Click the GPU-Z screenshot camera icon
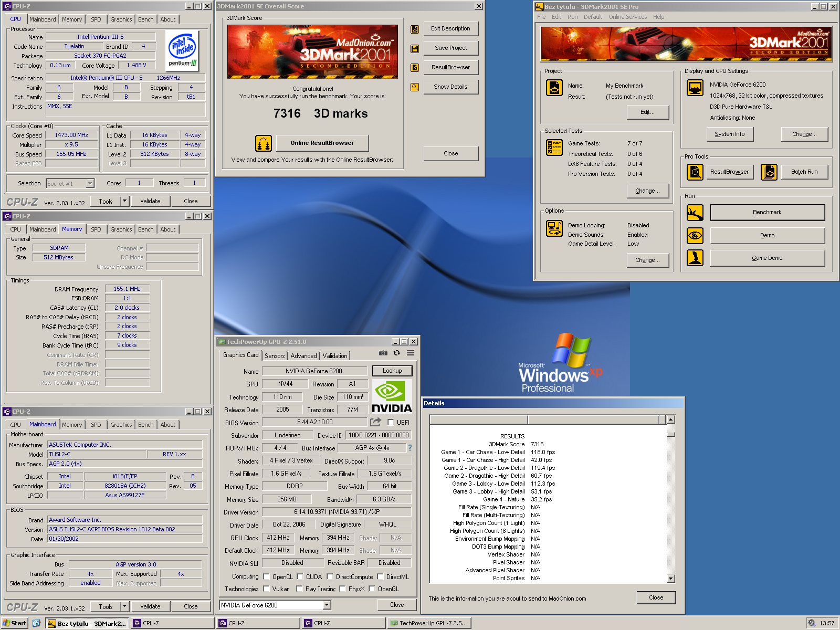Image resolution: width=840 pixels, height=630 pixels. [x=383, y=353]
